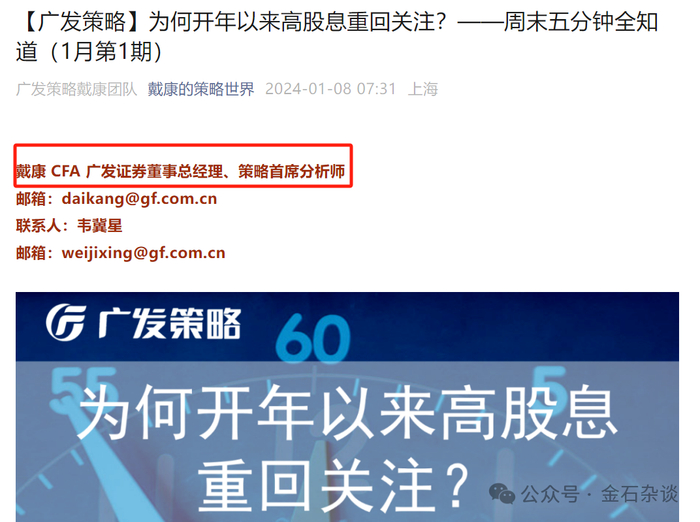Click the banner headline 为何开年以来高股息
This screenshot has width=700, height=522.
click(347, 412)
